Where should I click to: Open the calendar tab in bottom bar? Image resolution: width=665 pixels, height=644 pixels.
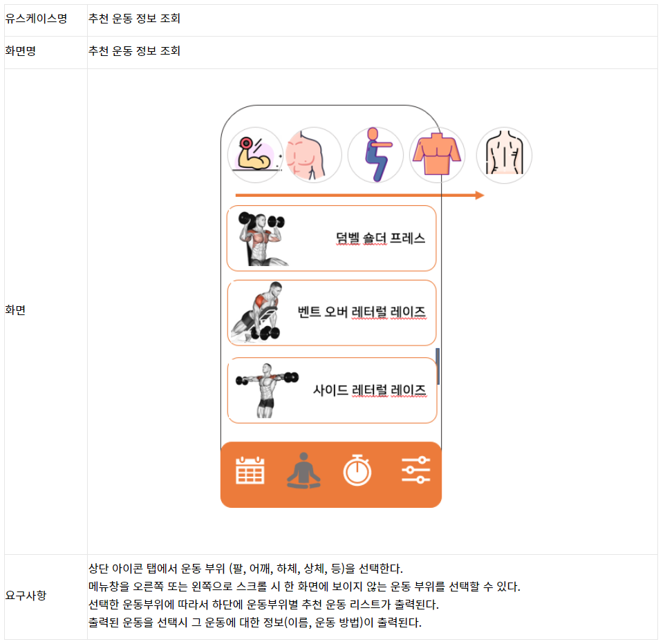click(250, 471)
